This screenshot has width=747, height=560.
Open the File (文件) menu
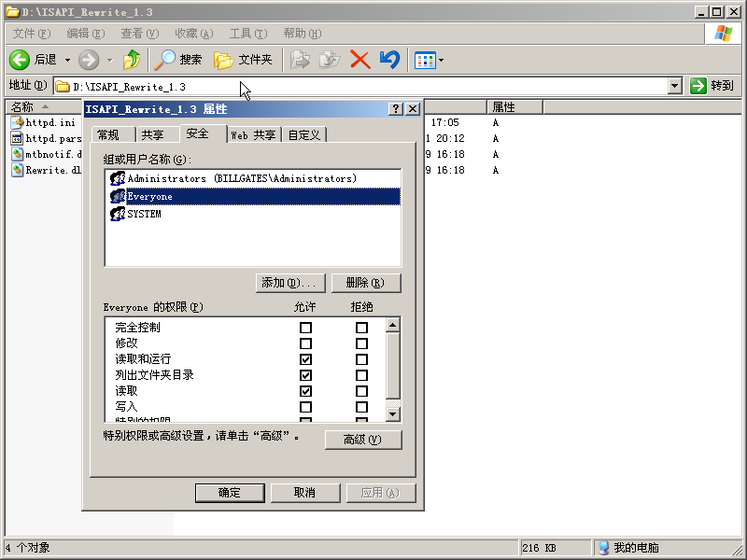coord(32,34)
